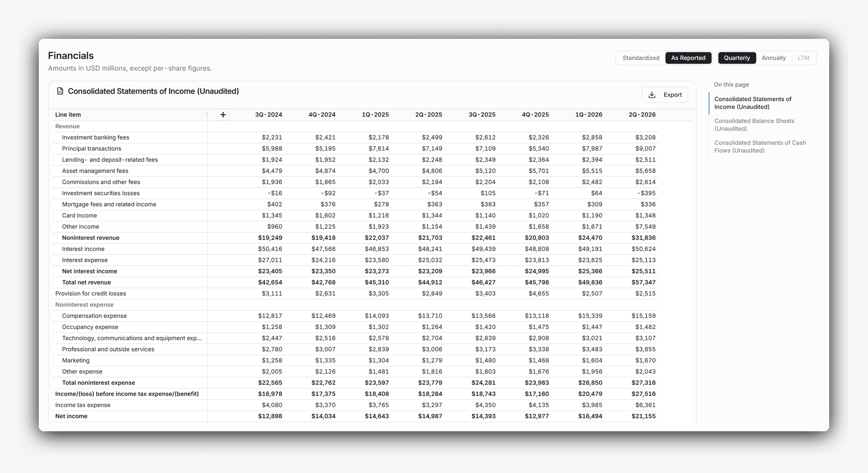
Task: Select Technology, communications and equipment row label
Action: pos(132,338)
